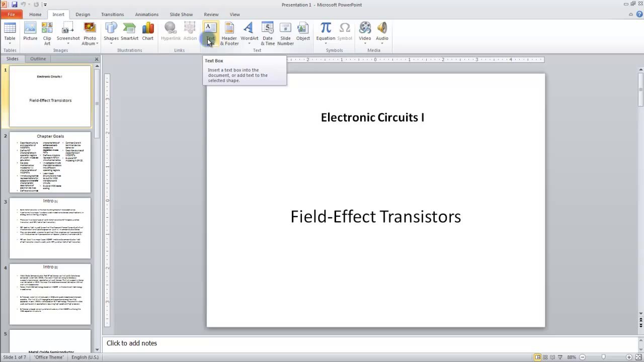644x362 pixels.
Task: Switch to Slide Sorter view
Action: (x=545, y=357)
